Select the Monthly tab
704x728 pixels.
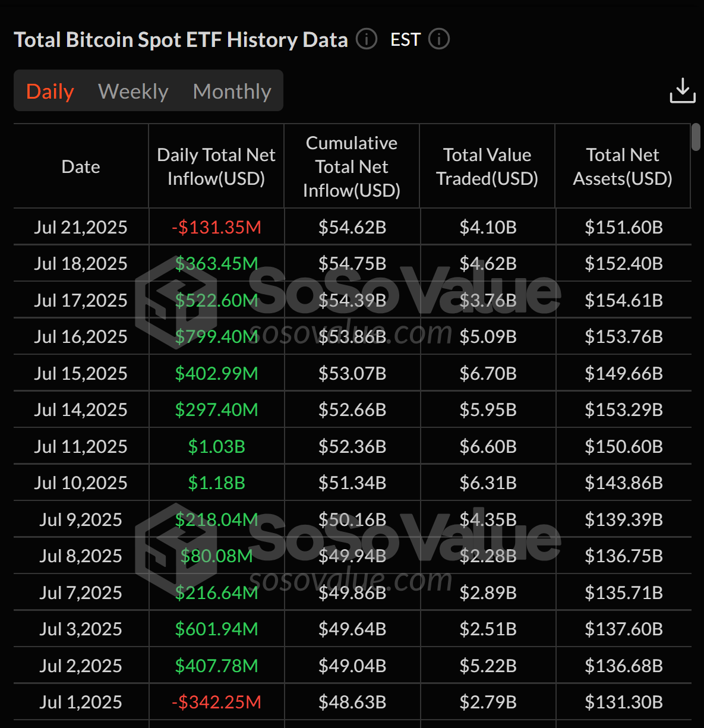tap(232, 91)
